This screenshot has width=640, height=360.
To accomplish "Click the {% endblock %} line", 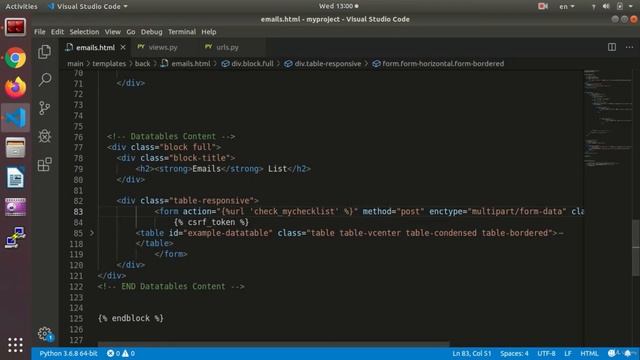I will (x=131, y=318).
